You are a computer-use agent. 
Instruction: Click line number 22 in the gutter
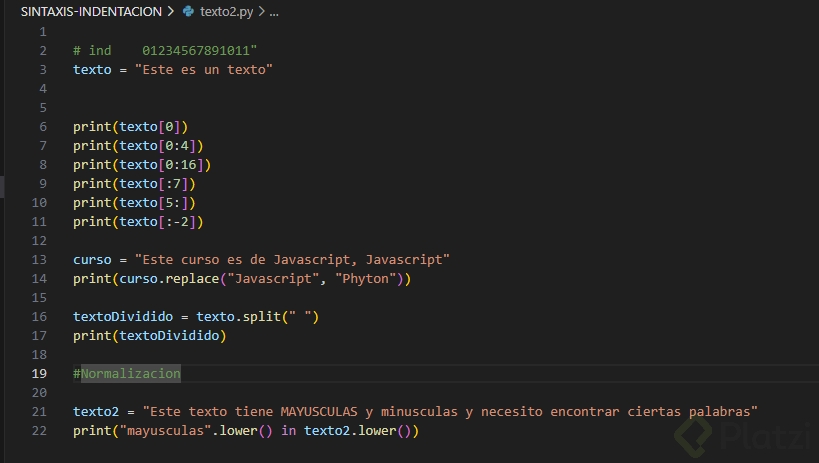point(39,431)
